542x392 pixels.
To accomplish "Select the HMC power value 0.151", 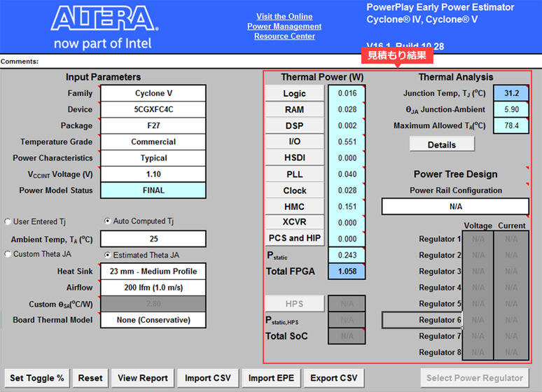I will [x=347, y=206].
